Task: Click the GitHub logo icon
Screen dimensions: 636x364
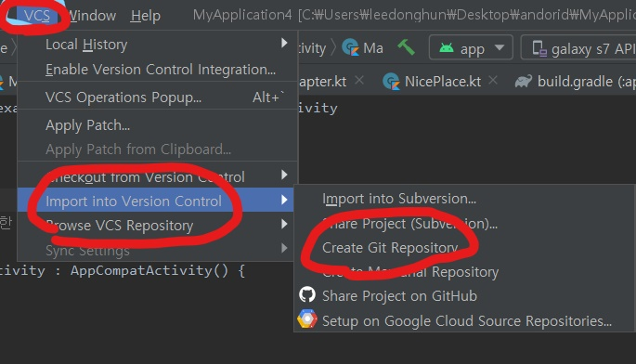Action: pyautogui.click(x=307, y=294)
